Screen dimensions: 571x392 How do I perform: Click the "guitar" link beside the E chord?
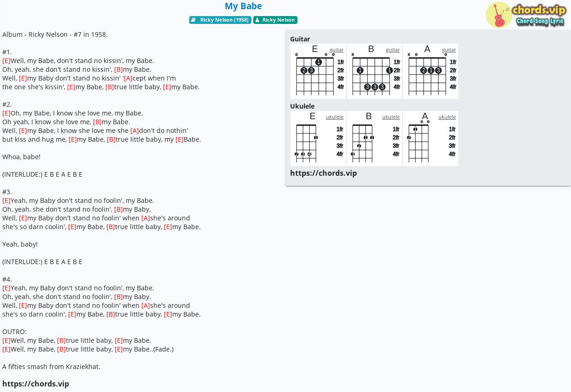(337, 50)
